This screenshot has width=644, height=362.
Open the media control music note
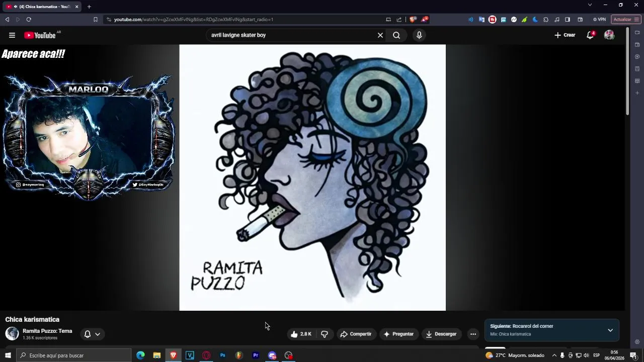coord(557,20)
